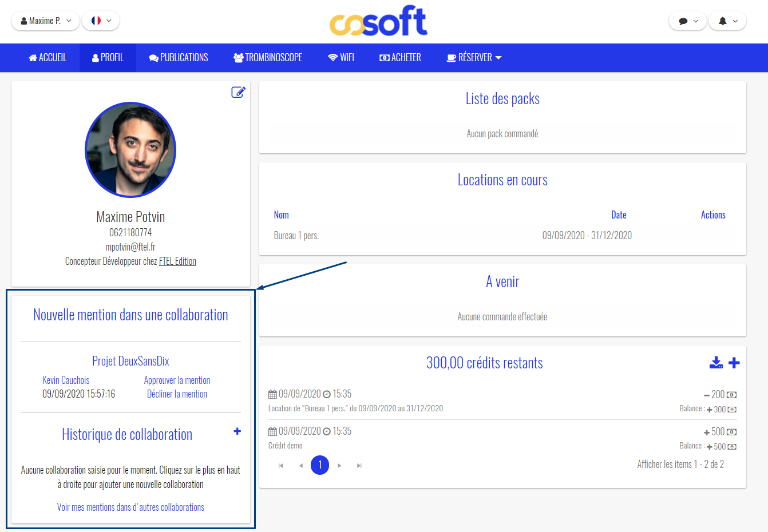
Task: Open the bell notifications dropdown
Action: point(727,21)
